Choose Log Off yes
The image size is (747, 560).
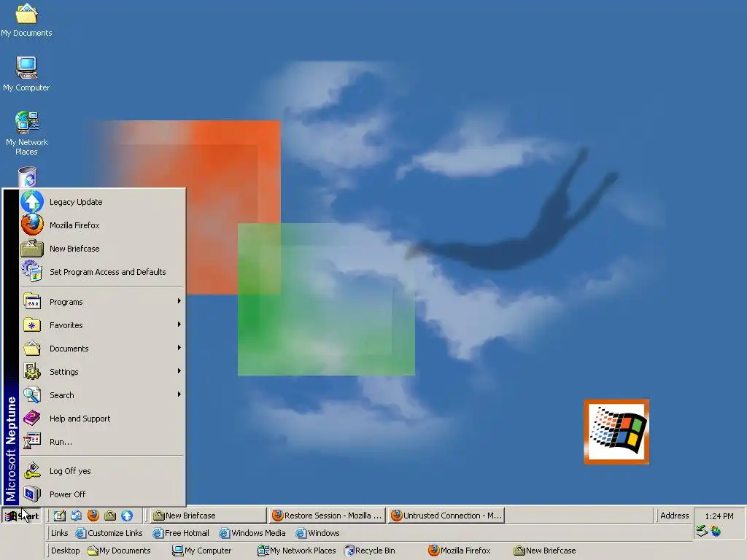pyautogui.click(x=102, y=471)
